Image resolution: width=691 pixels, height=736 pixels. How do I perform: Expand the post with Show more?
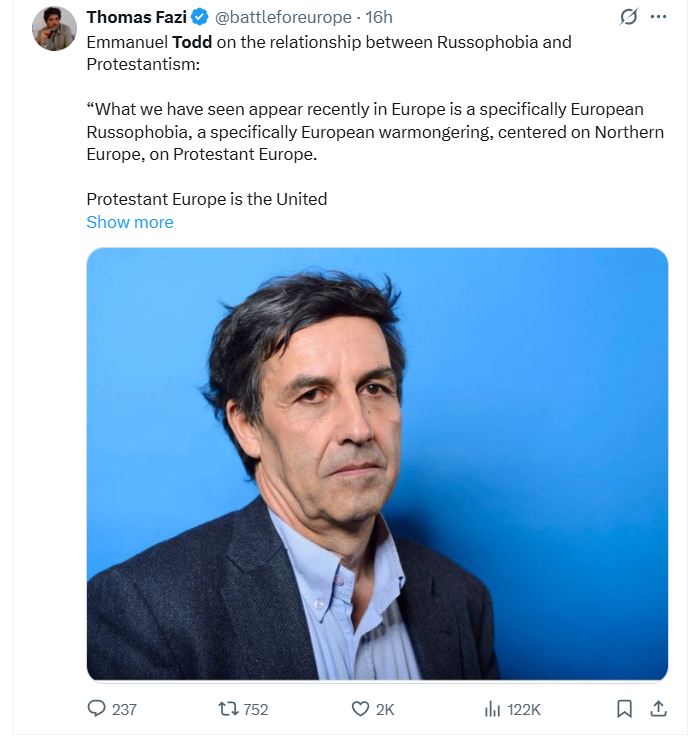(x=130, y=222)
